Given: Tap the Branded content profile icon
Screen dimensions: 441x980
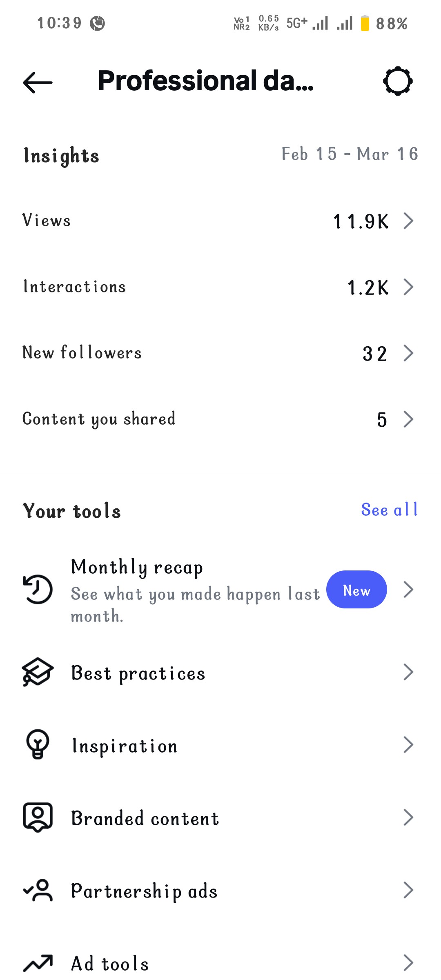Looking at the screenshot, I should (38, 817).
